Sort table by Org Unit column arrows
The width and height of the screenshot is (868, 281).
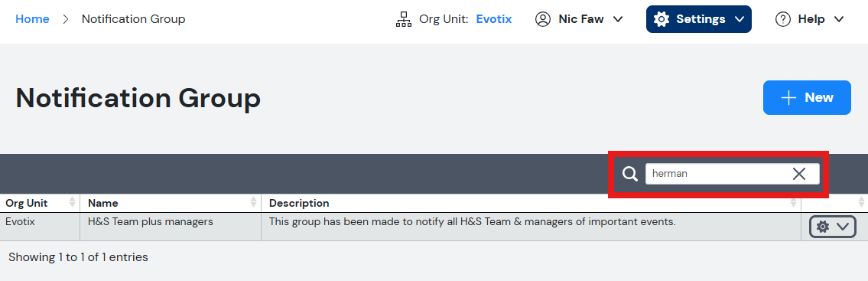(x=72, y=202)
